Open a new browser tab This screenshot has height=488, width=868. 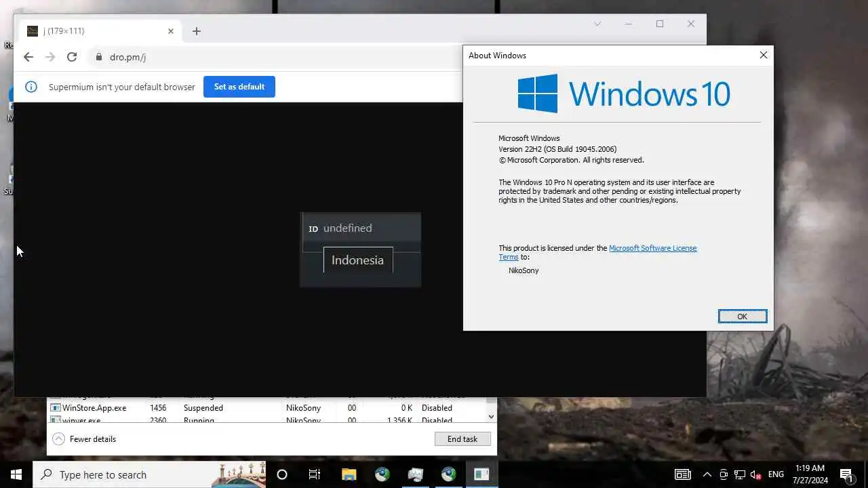(x=197, y=31)
